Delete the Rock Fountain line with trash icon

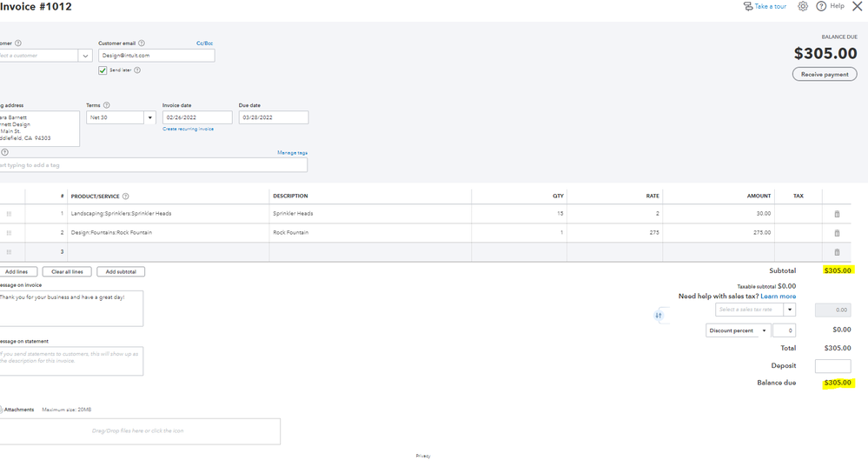click(837, 233)
